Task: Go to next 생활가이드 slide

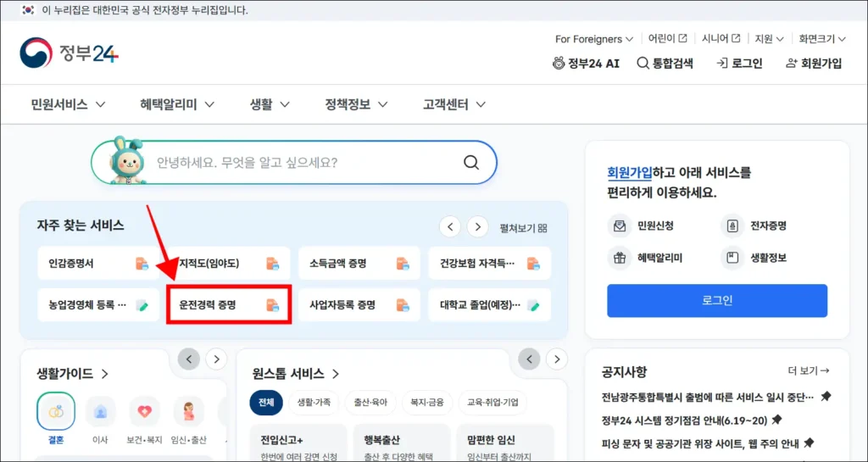Action: (216, 359)
